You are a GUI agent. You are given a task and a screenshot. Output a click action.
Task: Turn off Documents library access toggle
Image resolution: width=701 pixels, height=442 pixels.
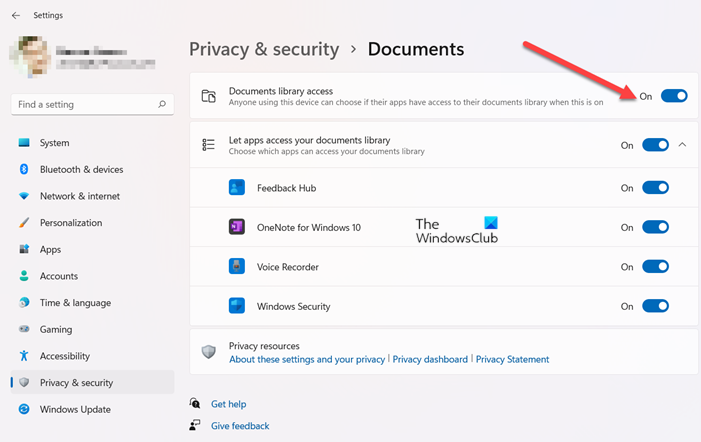pos(674,96)
